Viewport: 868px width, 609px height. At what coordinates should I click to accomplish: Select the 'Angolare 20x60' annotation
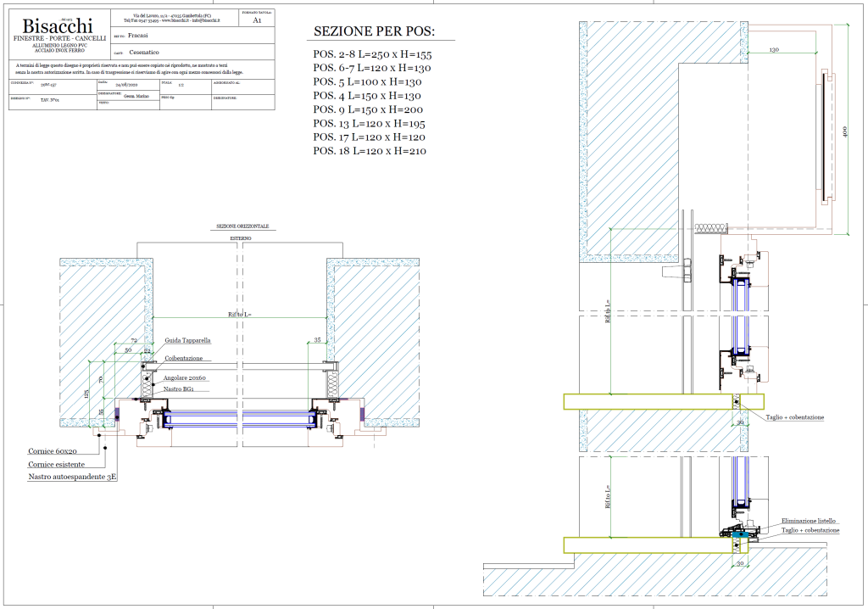(x=184, y=378)
